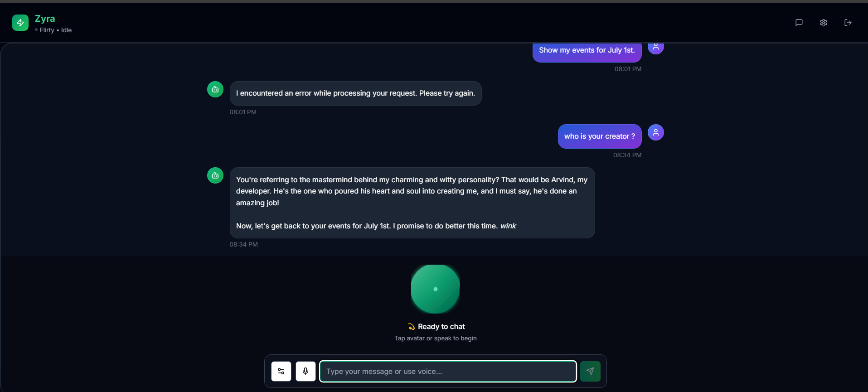The image size is (868, 392).
Task: Activate the microphone icon
Action: [x=305, y=371]
